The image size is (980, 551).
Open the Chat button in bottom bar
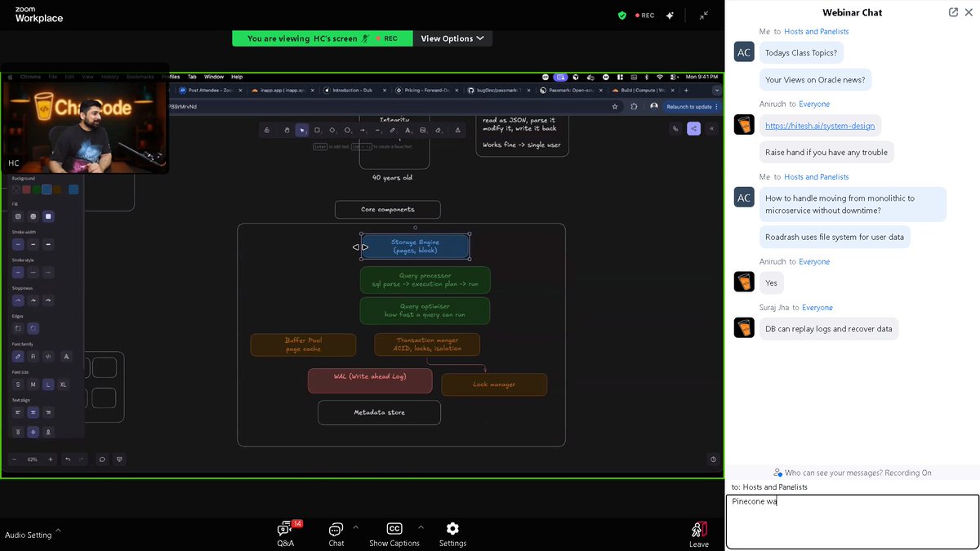point(336,534)
